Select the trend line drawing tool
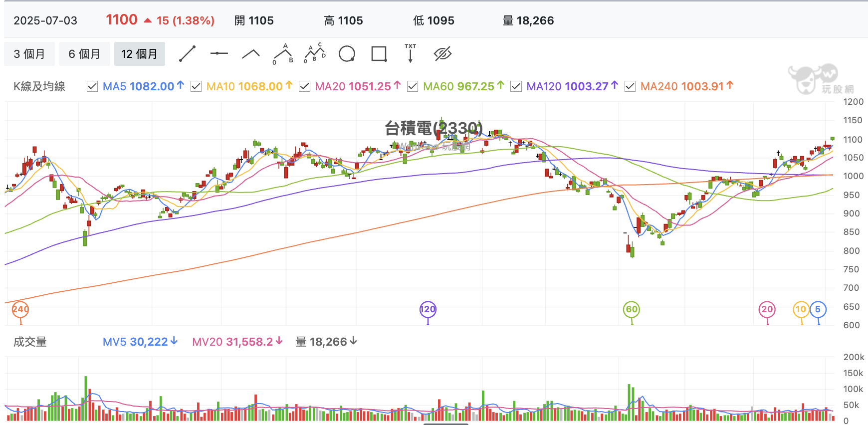 [187, 54]
